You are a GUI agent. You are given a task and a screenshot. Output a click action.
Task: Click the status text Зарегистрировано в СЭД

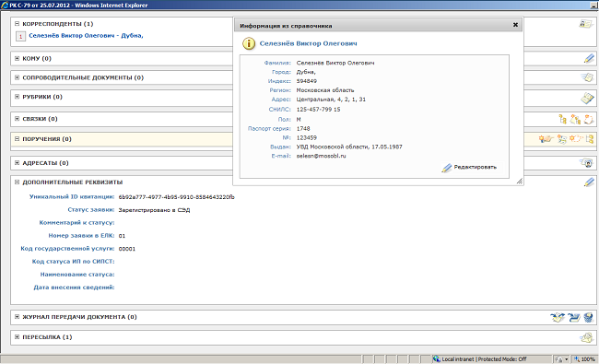pos(154,210)
